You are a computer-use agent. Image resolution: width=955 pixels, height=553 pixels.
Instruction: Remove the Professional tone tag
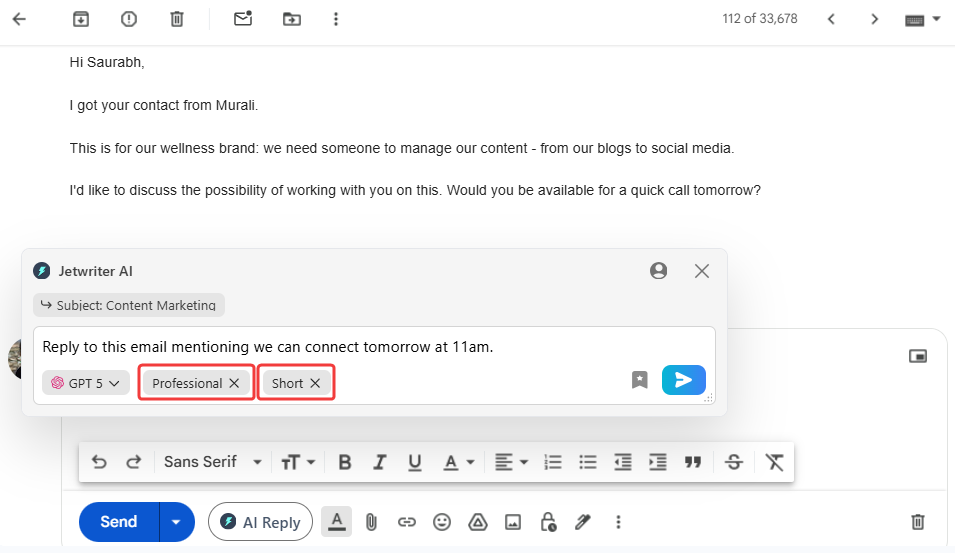pos(234,383)
